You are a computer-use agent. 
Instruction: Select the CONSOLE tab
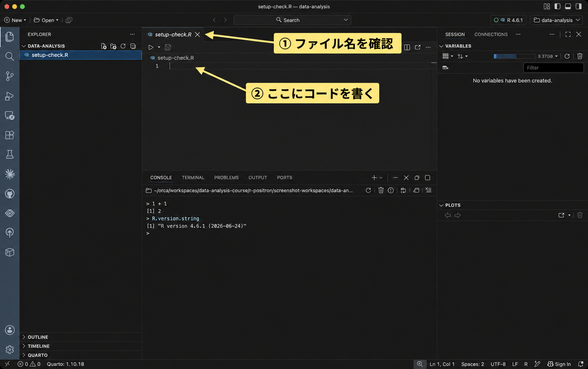point(161,178)
